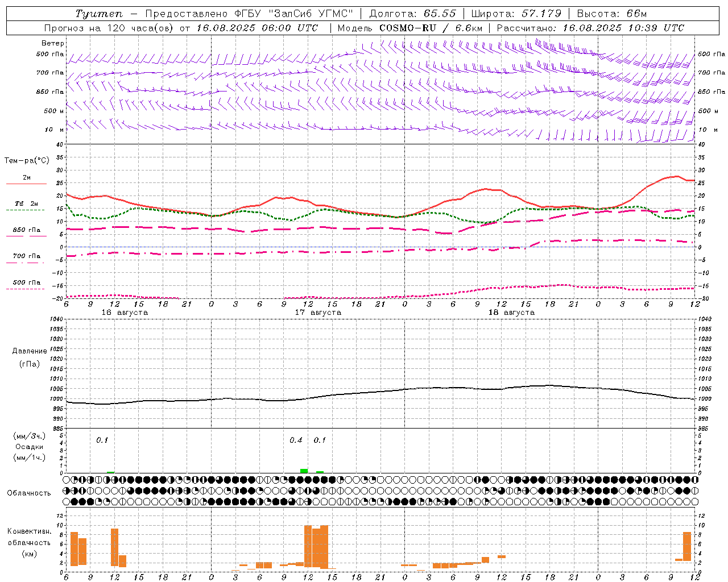Click the "Давление" pressure panel label
728x582 pixels.
pos(30,351)
